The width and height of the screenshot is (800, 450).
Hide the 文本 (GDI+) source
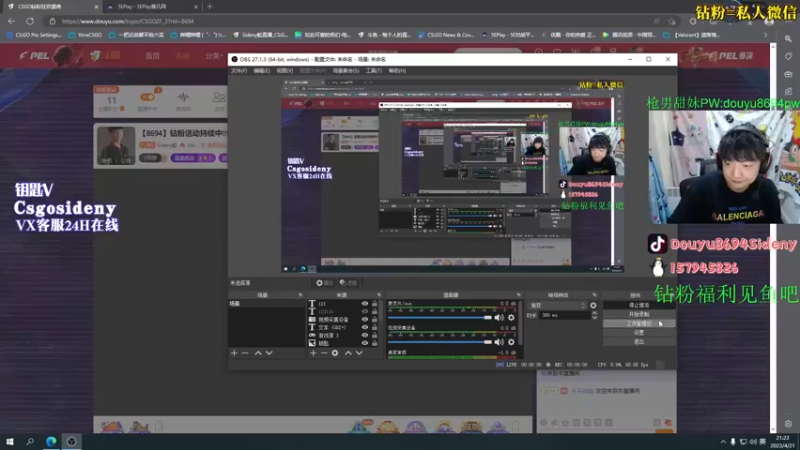coord(365,327)
